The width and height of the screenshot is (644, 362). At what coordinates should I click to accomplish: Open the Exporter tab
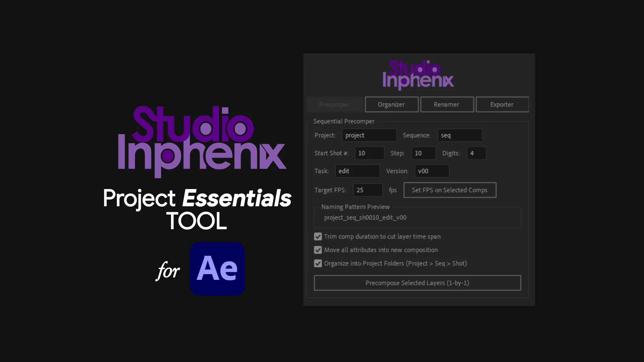click(502, 105)
